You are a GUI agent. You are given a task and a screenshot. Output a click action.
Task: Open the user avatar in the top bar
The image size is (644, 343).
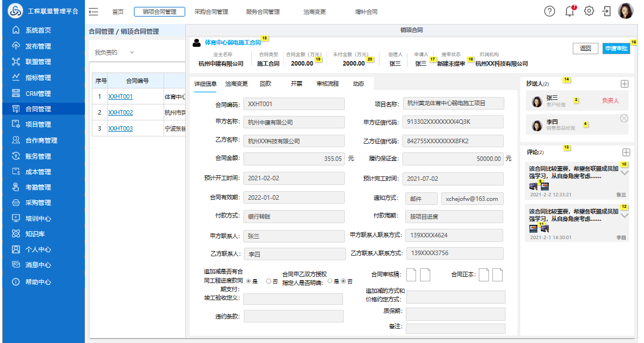pos(626,11)
